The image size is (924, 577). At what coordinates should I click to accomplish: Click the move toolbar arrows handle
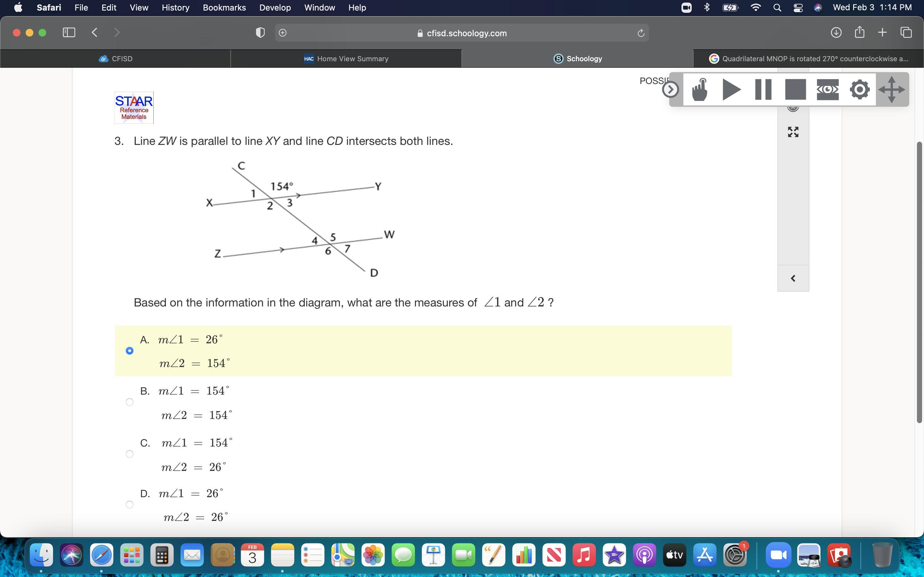click(892, 90)
